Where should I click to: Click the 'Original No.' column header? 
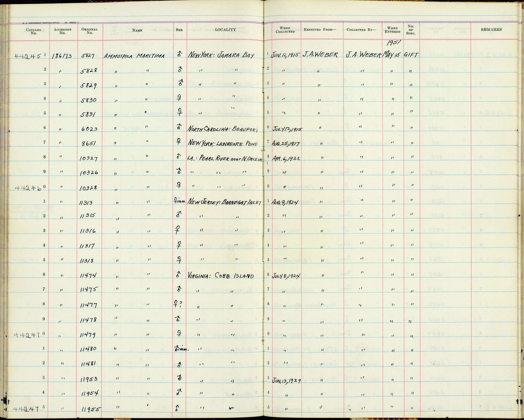[89, 31]
